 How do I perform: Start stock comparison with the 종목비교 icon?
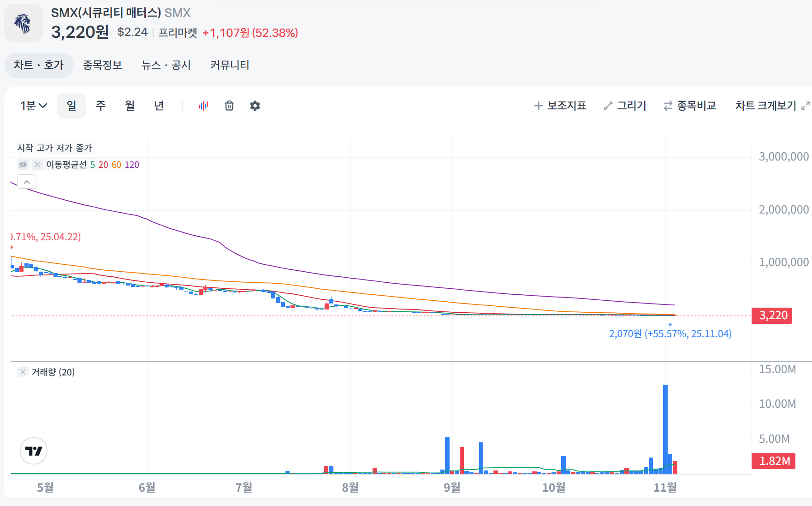pyautogui.click(x=667, y=106)
